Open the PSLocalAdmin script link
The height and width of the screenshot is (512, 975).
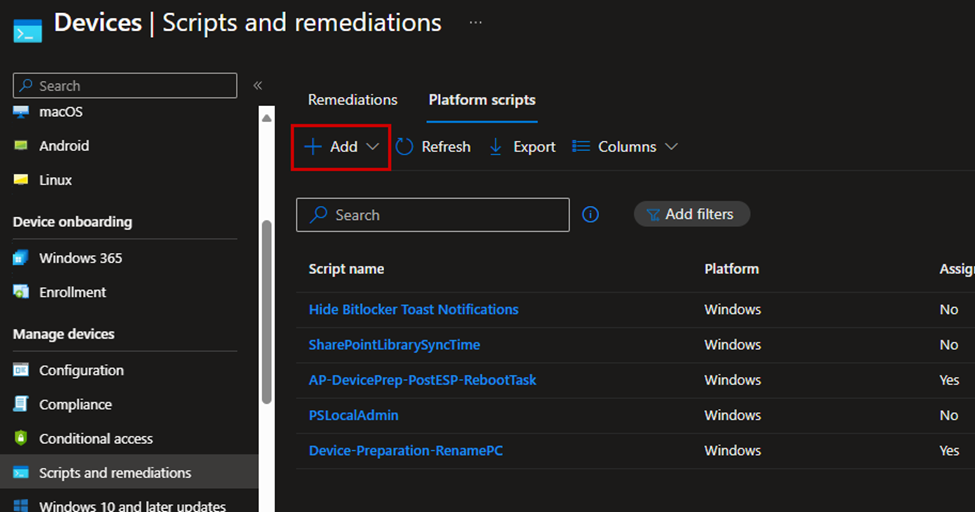point(353,415)
